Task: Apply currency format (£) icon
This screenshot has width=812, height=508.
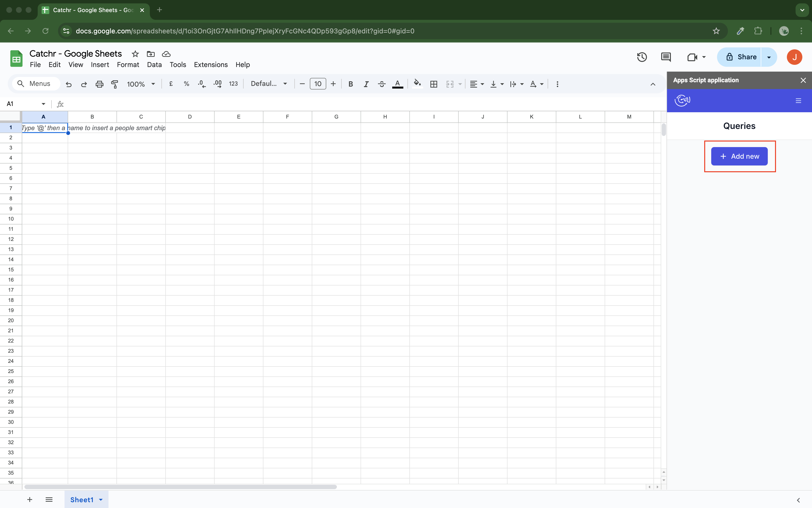Action: tap(171, 84)
